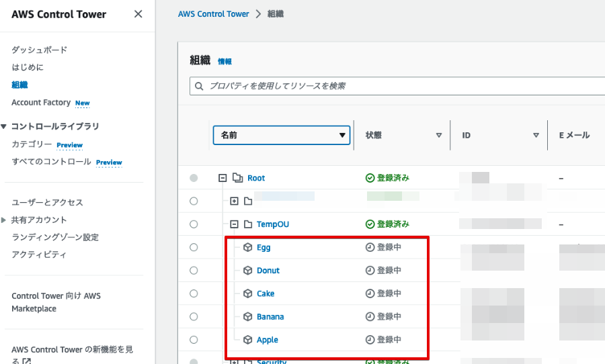Select 組織 in the sidebar

click(x=19, y=85)
